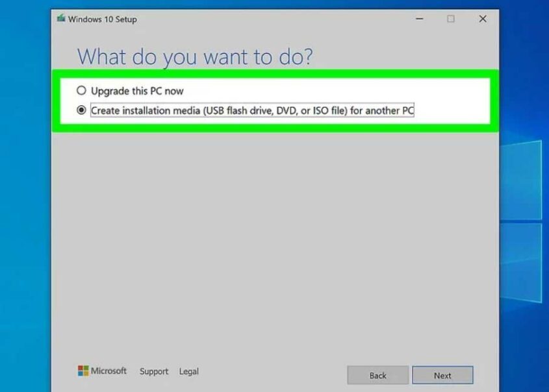Click the Windows 10 Setup title bar icon
This screenshot has width=549, height=392.
[x=61, y=18]
